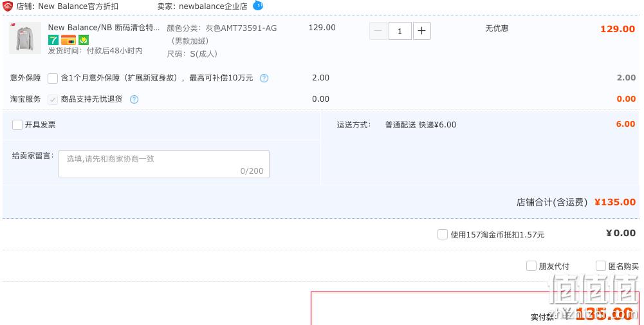Open the newbalance企业店 seller link
The width and height of the screenshot is (644, 325).
coord(213,6)
